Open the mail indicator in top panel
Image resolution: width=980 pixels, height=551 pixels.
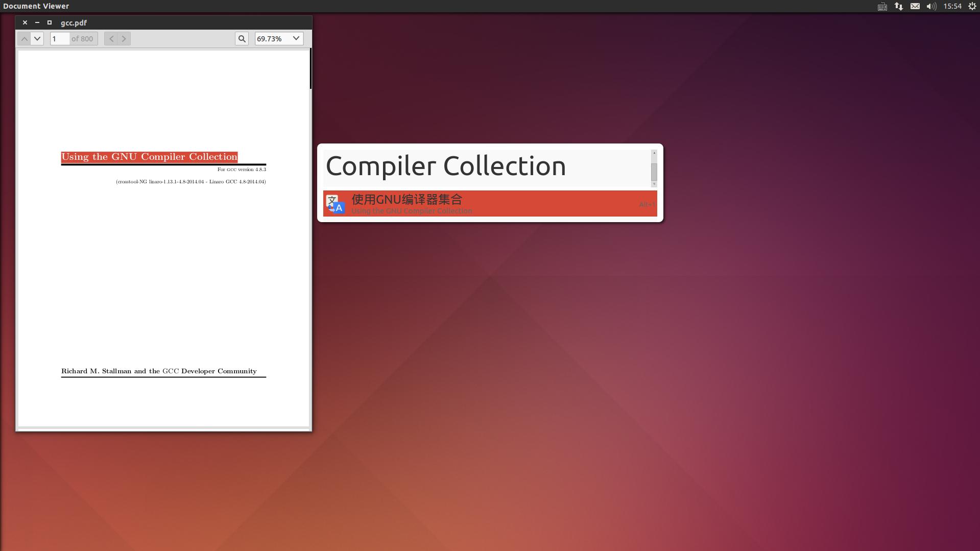(915, 6)
